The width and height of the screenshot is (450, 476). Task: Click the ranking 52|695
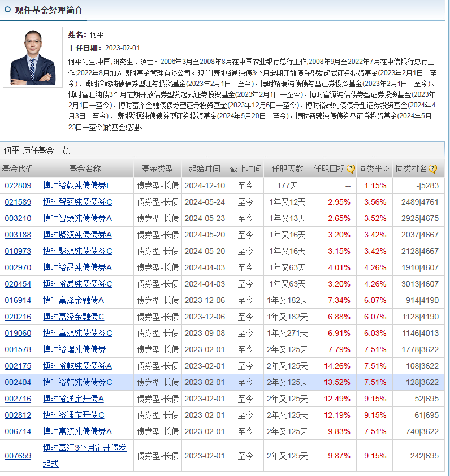coord(427,399)
